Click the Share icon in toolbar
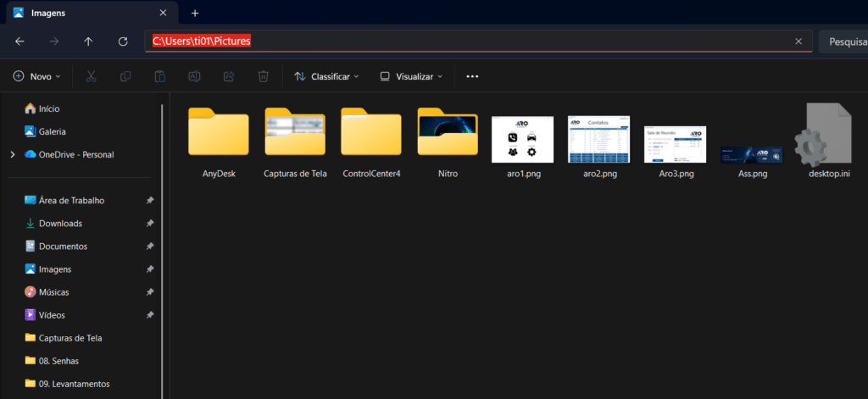Viewport: 868px width, 399px height. 229,76
